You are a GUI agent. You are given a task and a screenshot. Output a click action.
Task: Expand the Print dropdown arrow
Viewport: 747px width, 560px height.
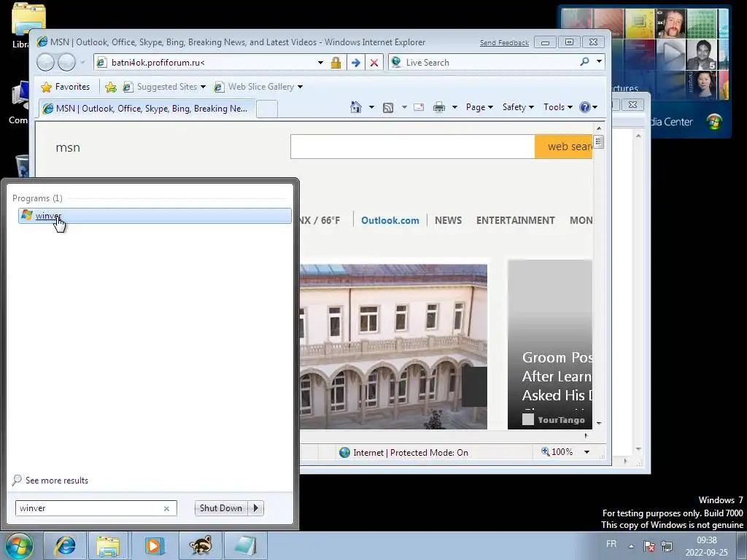point(454,107)
